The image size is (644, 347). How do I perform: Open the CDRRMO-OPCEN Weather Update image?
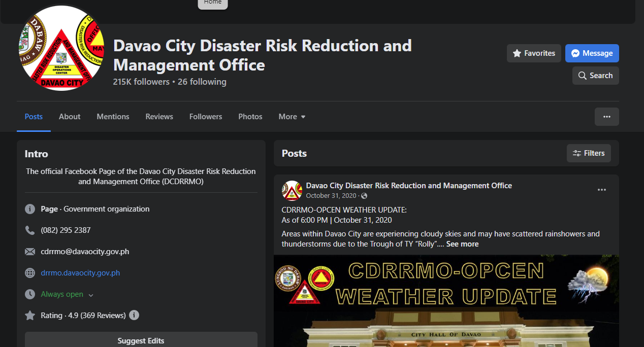[446, 301]
